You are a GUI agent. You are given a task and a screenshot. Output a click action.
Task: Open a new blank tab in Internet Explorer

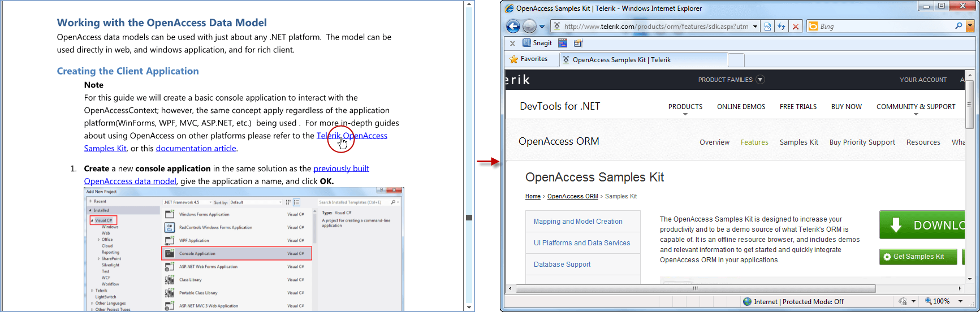(736, 60)
